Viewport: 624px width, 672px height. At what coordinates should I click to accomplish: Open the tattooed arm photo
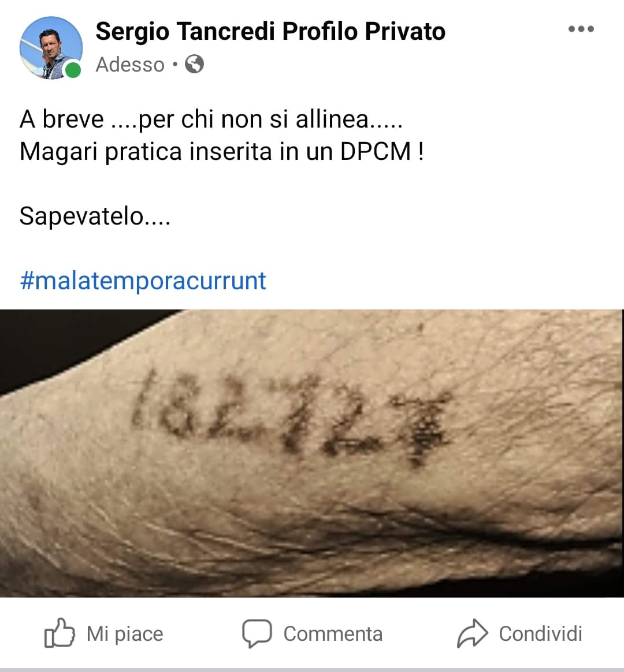312,453
